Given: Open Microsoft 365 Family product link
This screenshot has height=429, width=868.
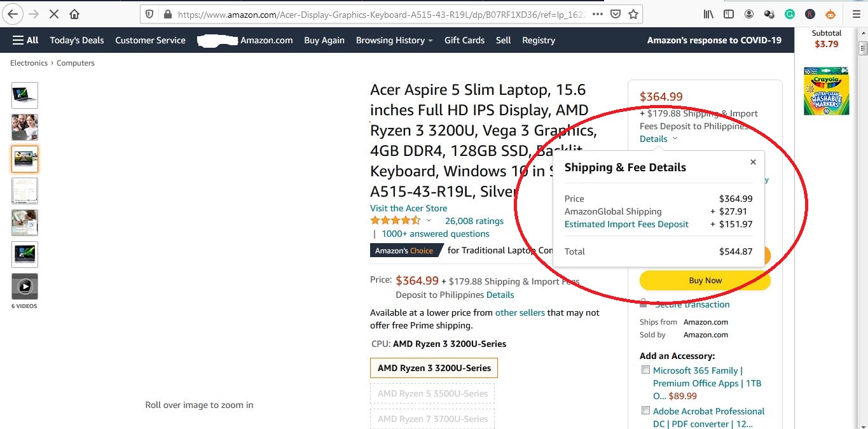Looking at the screenshot, I should click(x=706, y=383).
